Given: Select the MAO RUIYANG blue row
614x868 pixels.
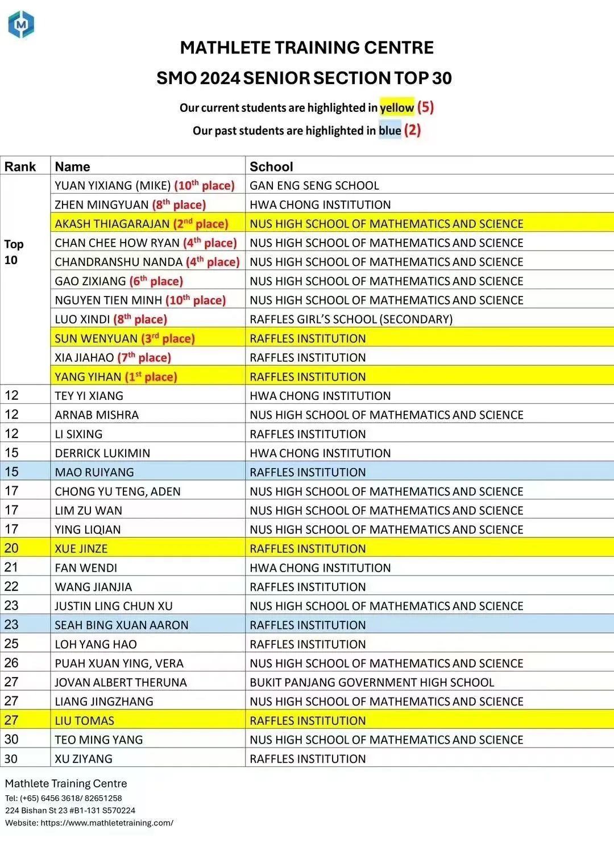Looking at the screenshot, I should tap(307, 471).
